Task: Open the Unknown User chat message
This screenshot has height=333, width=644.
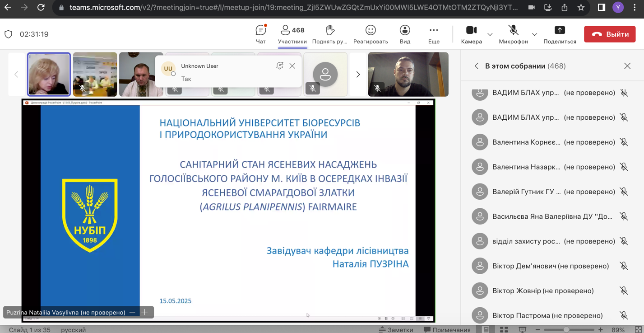Action: pyautogui.click(x=228, y=72)
